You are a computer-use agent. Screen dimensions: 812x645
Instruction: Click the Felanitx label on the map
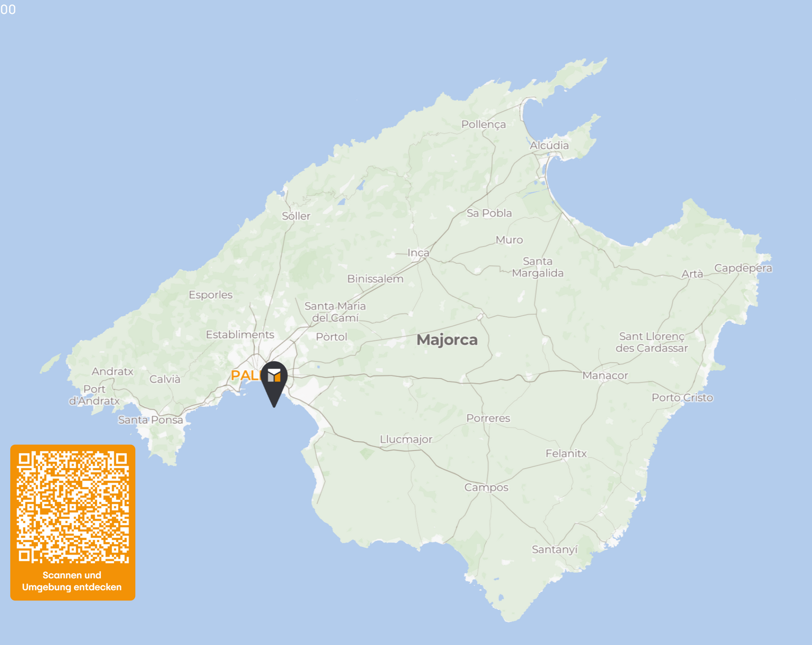(x=566, y=454)
